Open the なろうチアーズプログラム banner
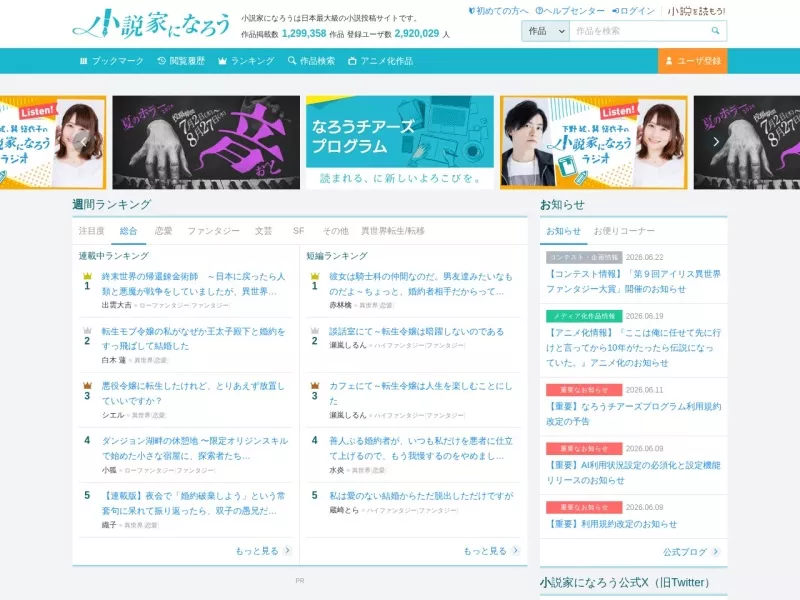Screen dimensions: 800x600 coord(400,142)
